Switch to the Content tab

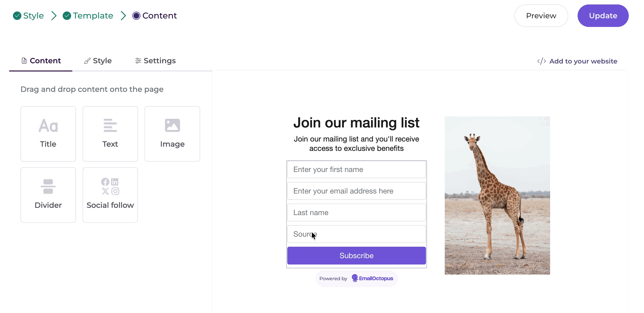pos(41,61)
